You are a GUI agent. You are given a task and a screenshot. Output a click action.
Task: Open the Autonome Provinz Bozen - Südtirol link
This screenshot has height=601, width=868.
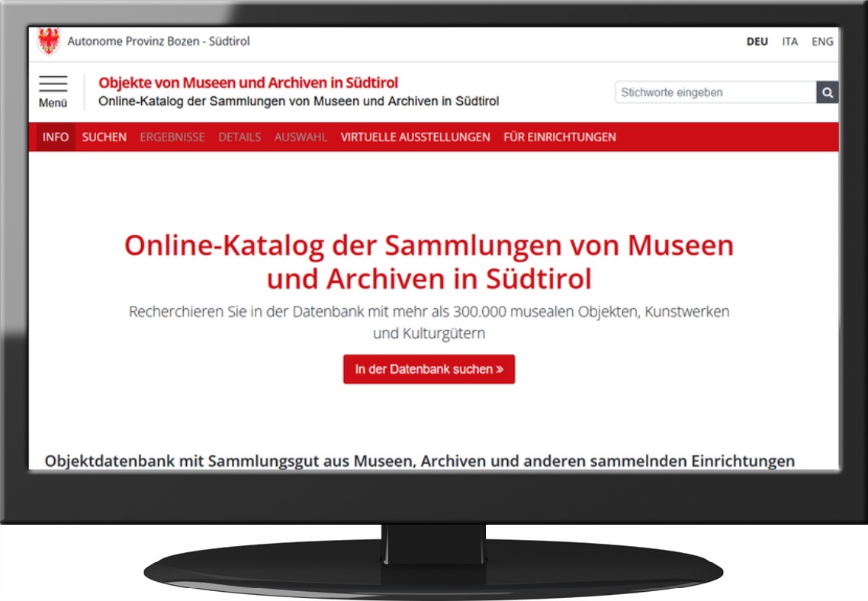[159, 41]
